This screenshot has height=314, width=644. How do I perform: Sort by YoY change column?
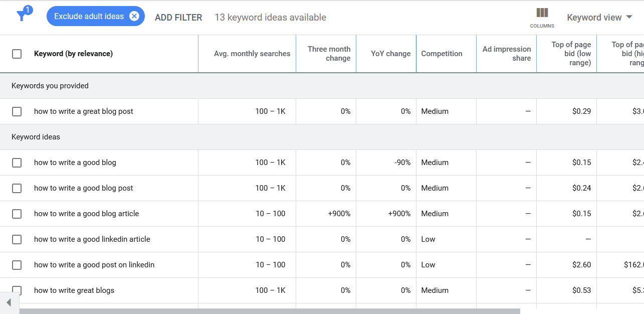pyautogui.click(x=390, y=54)
